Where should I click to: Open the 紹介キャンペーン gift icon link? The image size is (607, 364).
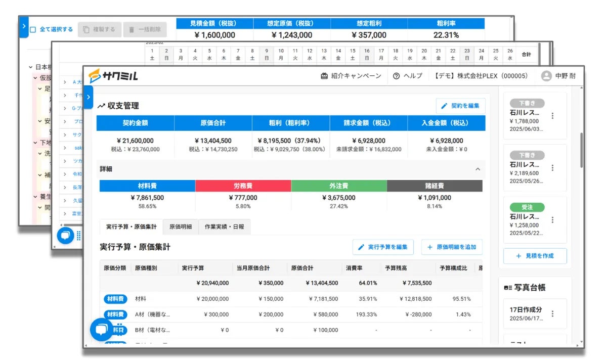325,76
